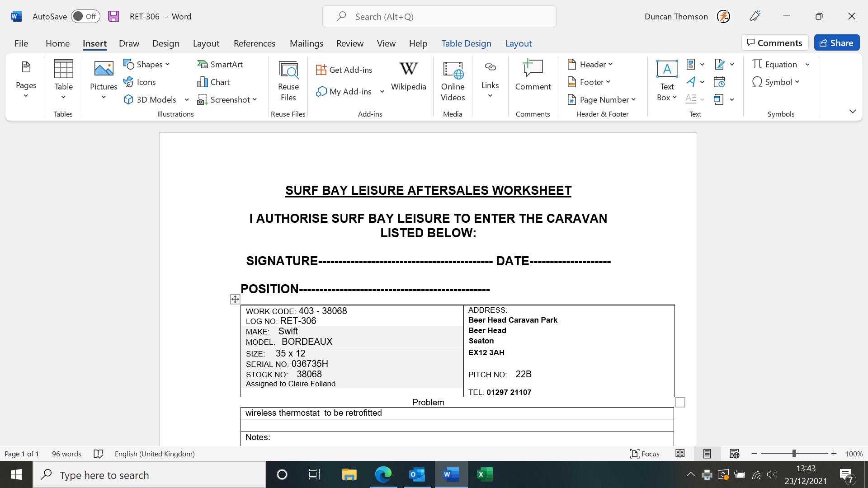Click the SmartArt icon
This screenshot has width=868, height=488.
coord(203,64)
